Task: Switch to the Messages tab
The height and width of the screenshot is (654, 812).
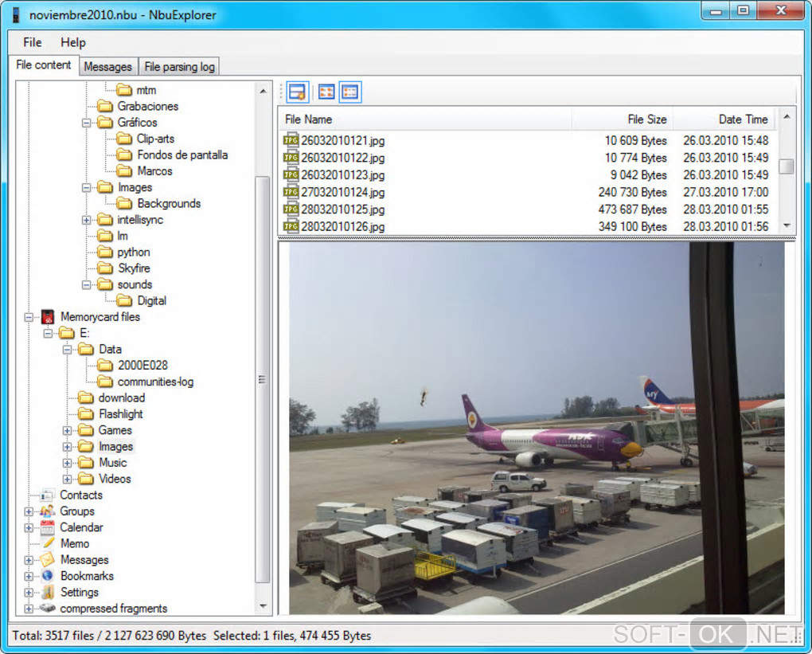Action: pyautogui.click(x=107, y=67)
